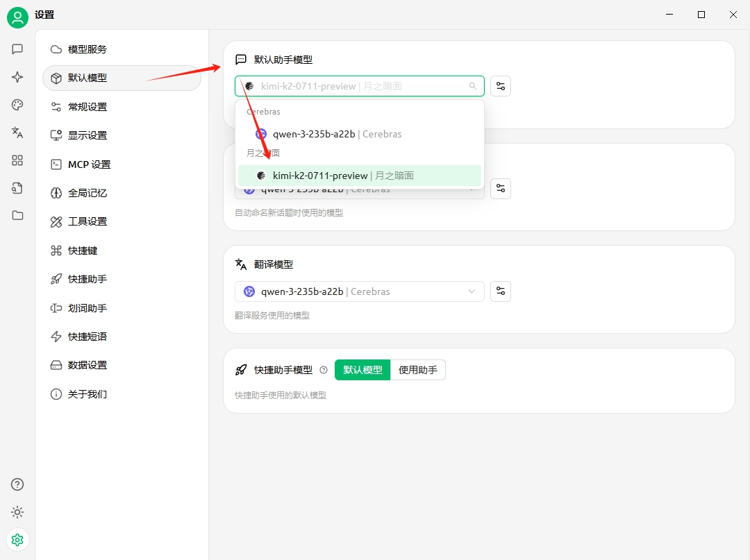750x560 pixels.
Task: Open 快捷键 settings page
Action: coord(122,251)
